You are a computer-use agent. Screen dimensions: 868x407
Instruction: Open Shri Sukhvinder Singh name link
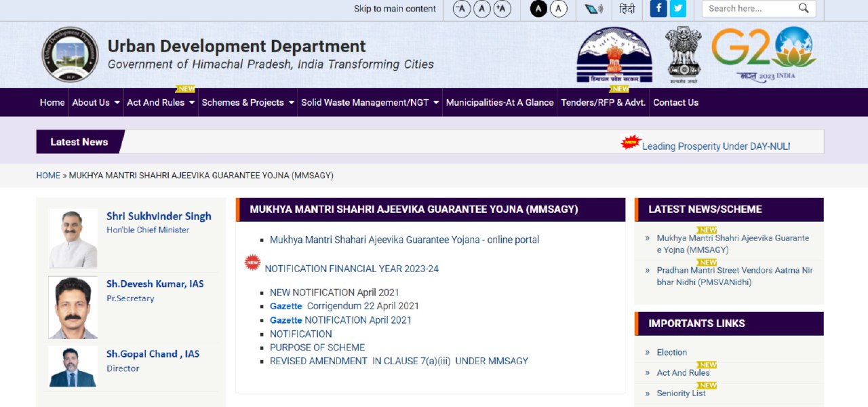[159, 216]
